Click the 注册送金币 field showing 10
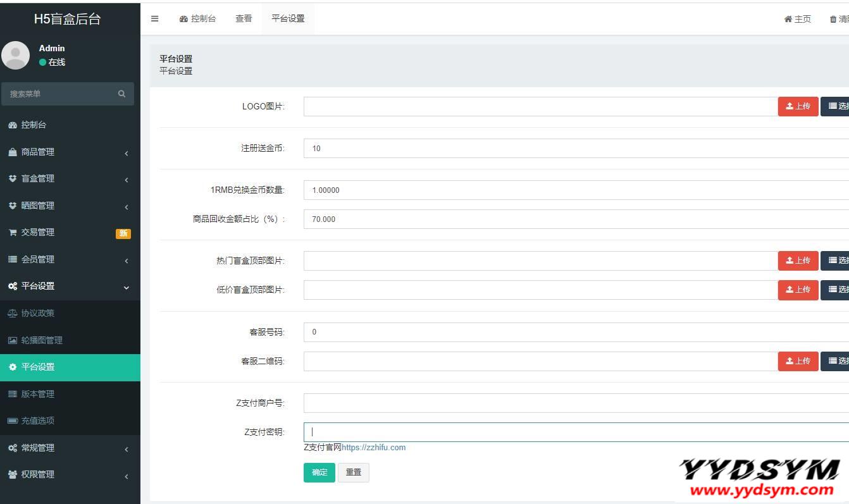Image resolution: width=849 pixels, height=504 pixels. pyautogui.click(x=576, y=148)
